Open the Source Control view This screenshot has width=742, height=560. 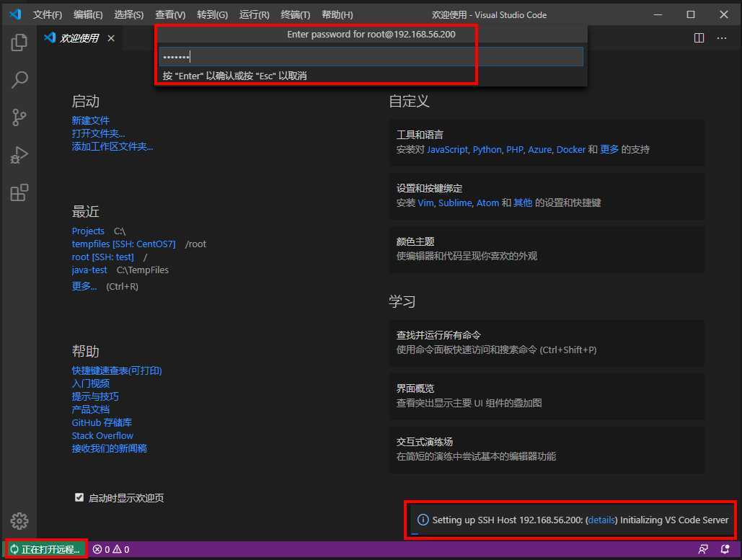pos(19,117)
